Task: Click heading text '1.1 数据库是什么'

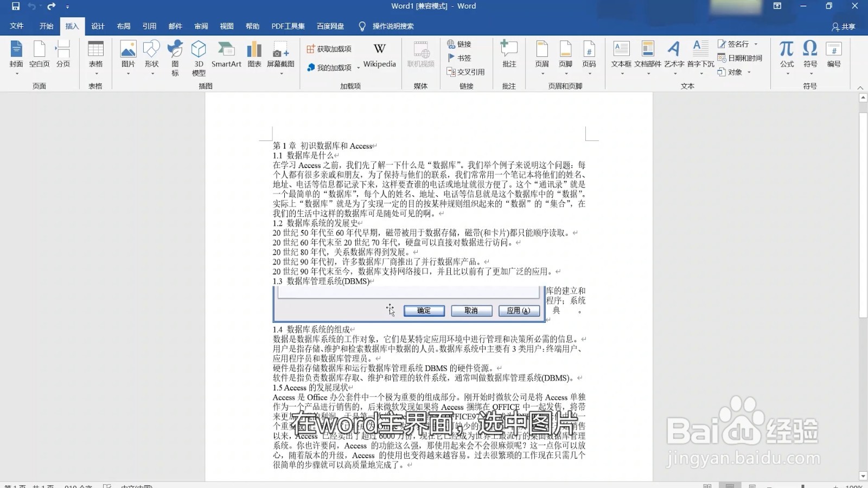Action: pos(303,155)
